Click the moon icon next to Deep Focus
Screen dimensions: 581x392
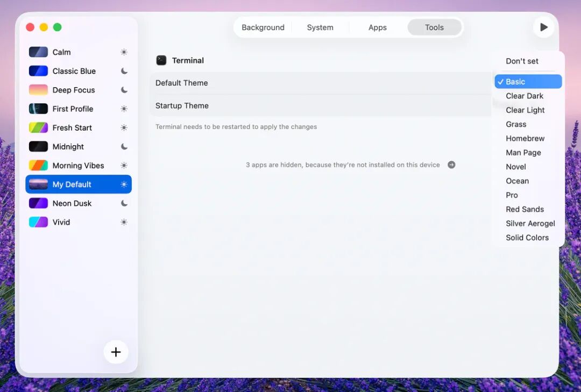[x=124, y=90]
